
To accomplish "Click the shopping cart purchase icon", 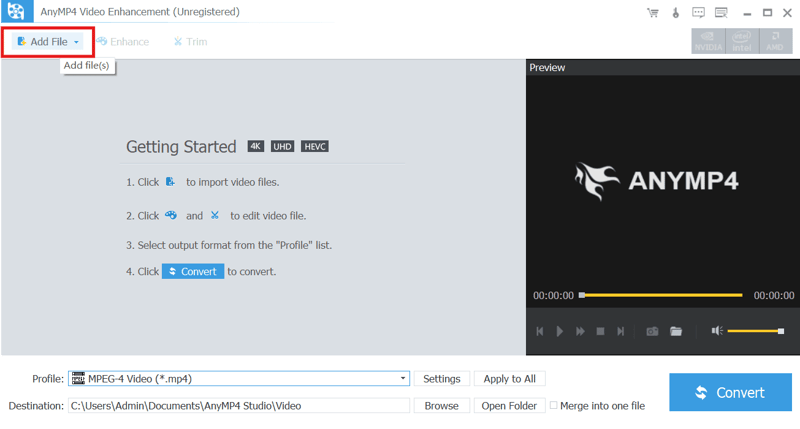I will pyautogui.click(x=653, y=13).
